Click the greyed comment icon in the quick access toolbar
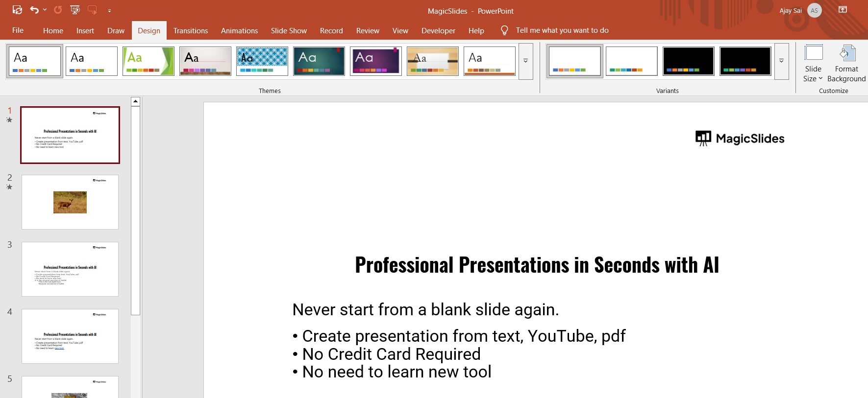The width and height of the screenshot is (868, 398). (x=92, y=10)
